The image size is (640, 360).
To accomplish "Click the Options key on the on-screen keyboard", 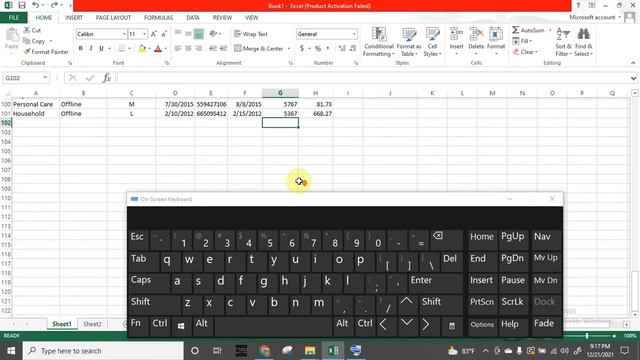I will [x=482, y=325].
